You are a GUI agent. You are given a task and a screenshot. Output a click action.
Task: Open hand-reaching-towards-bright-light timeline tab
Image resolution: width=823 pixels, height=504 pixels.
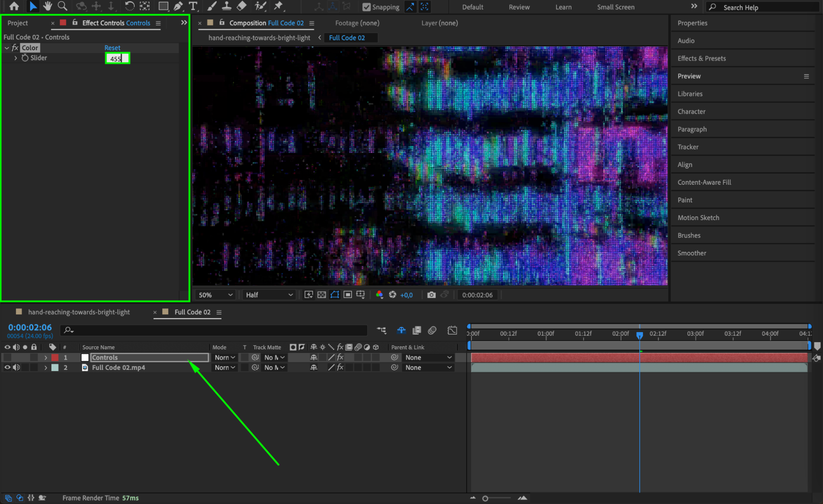point(79,312)
